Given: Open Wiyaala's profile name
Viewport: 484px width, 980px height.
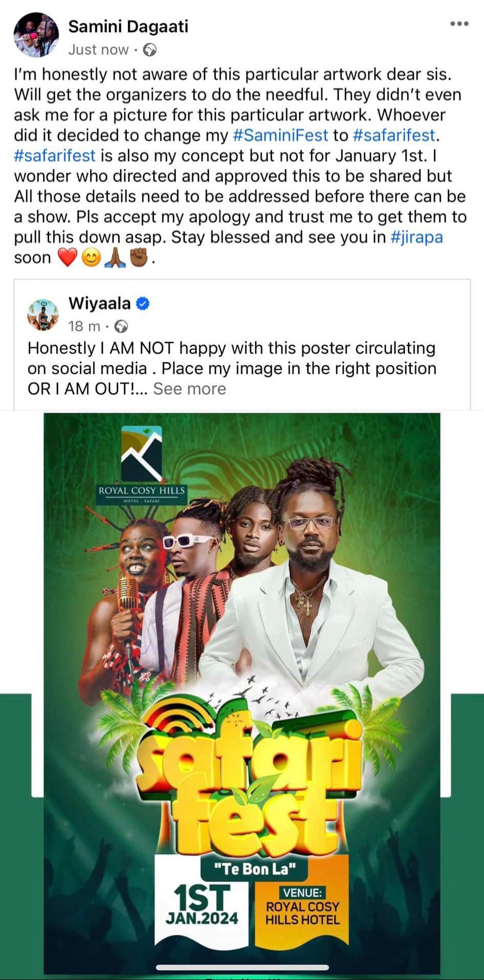Looking at the screenshot, I should pos(99,303).
